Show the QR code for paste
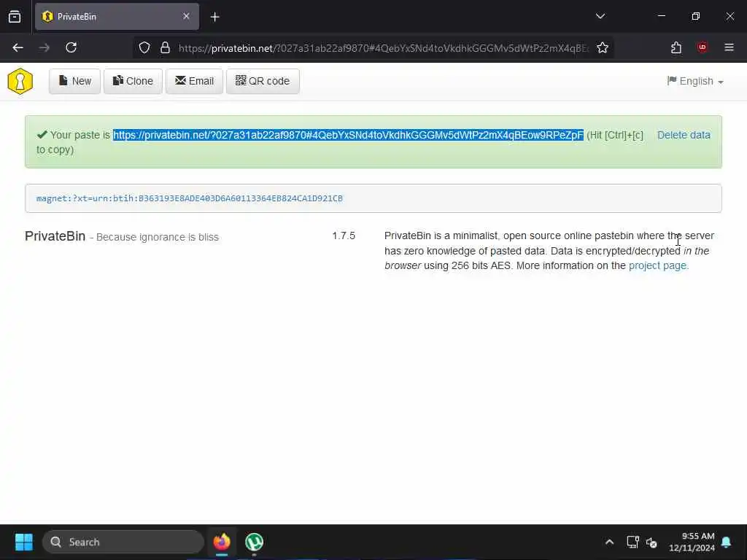The image size is (747, 560). (x=263, y=81)
